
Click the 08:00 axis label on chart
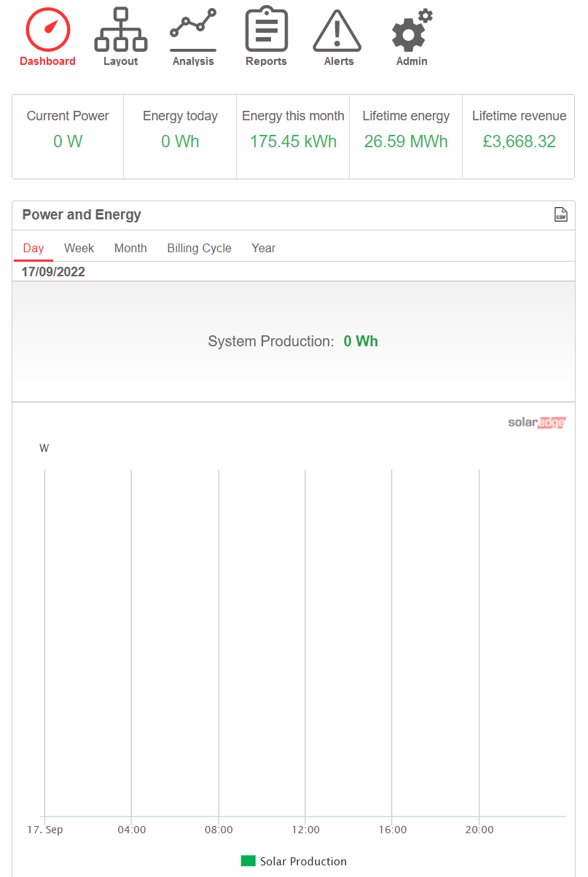coord(219,830)
